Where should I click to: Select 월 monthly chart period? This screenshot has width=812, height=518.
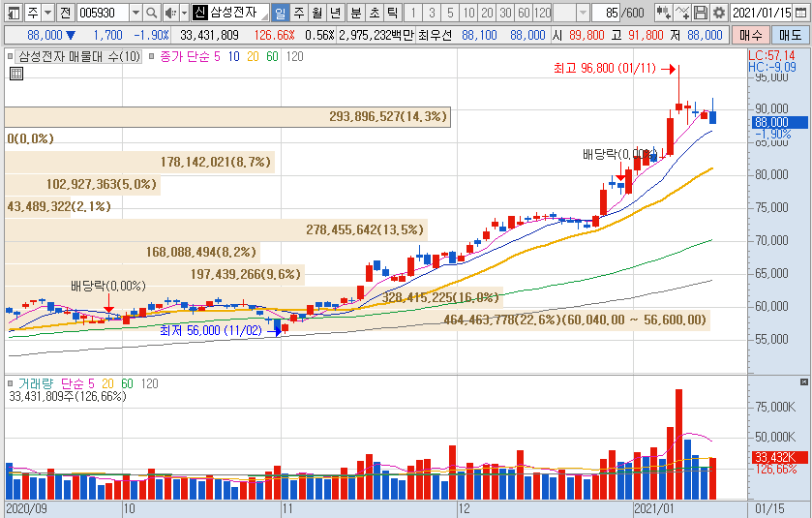click(316, 13)
